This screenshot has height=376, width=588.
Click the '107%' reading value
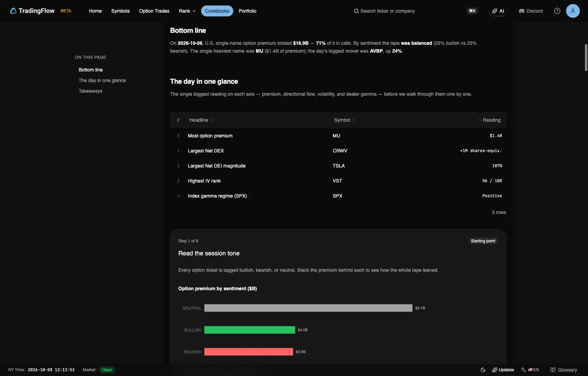tap(497, 166)
